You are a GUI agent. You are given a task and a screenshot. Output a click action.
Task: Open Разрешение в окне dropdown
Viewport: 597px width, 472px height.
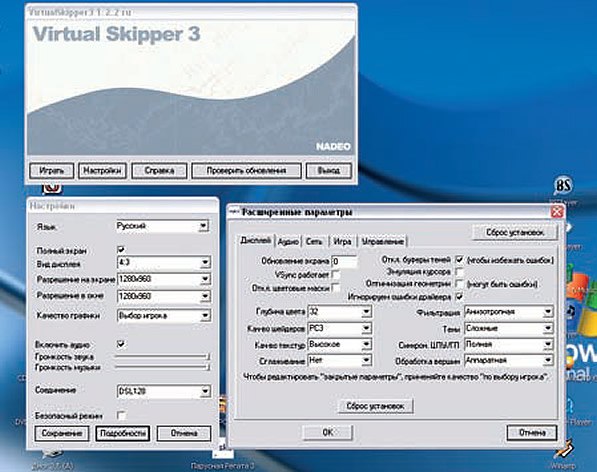164,296
